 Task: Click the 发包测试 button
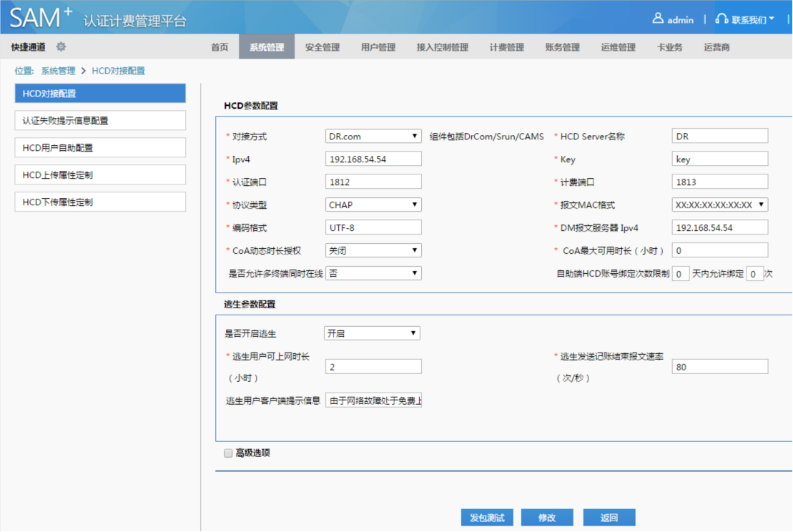487,518
